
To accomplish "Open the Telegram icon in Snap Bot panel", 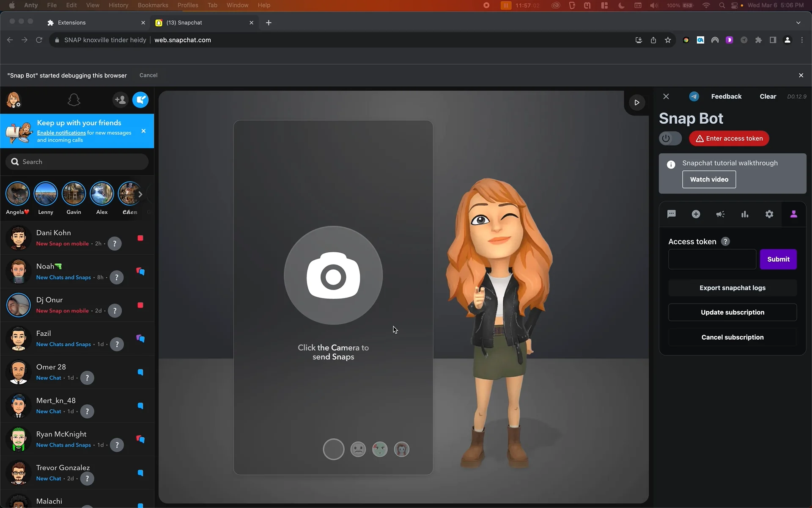I will click(x=694, y=97).
